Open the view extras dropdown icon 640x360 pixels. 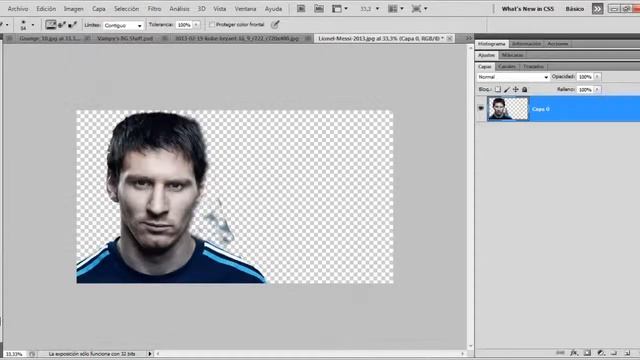tap(340, 9)
